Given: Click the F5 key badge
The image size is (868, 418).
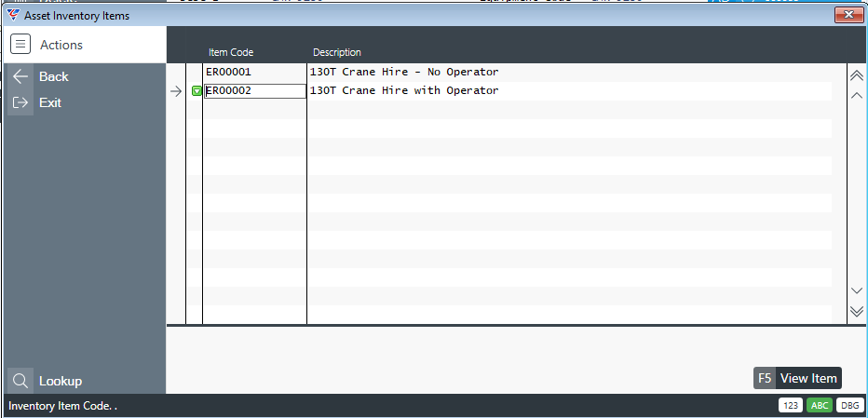Looking at the screenshot, I should 765,378.
